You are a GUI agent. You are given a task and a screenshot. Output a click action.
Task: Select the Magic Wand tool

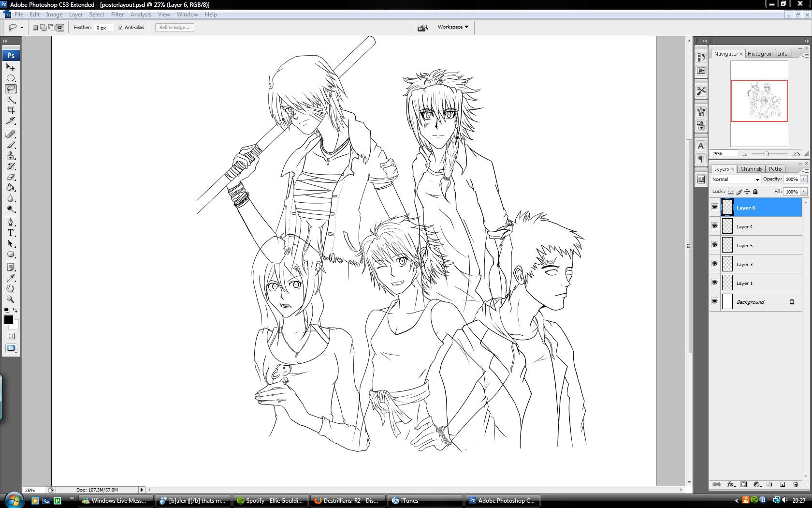pyautogui.click(x=11, y=99)
